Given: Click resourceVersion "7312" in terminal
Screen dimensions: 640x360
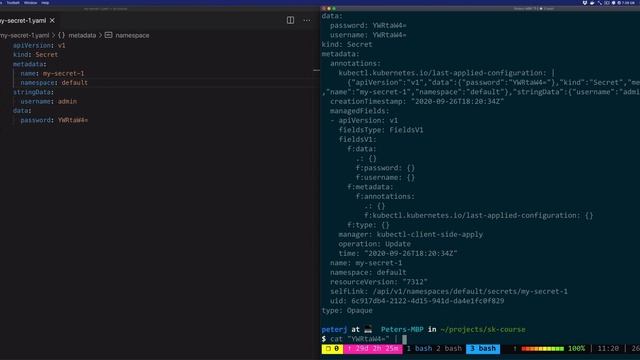Looking at the screenshot, I should pos(379,282).
